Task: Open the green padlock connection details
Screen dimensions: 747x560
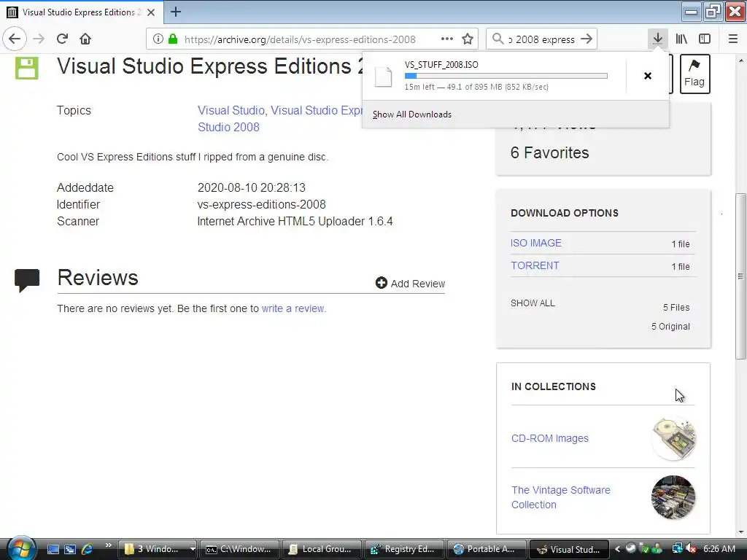Action: (173, 39)
